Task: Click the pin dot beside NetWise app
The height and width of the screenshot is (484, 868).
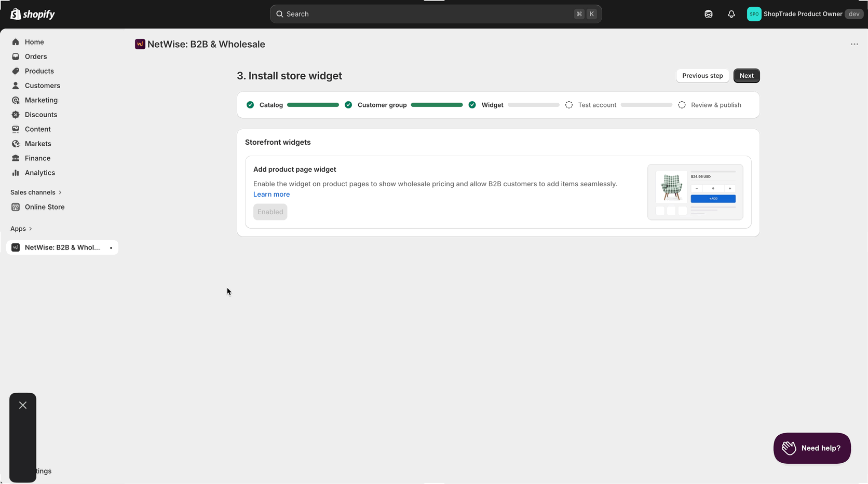Action: point(111,248)
